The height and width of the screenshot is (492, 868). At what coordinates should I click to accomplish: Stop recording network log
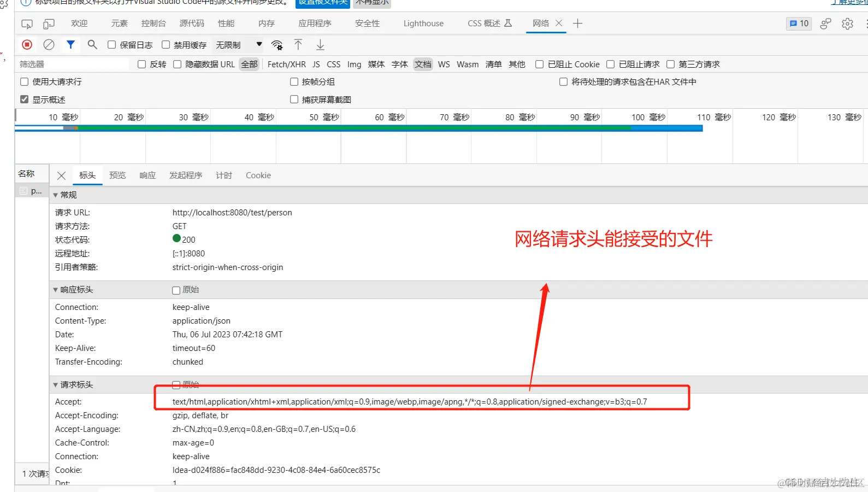(x=27, y=45)
